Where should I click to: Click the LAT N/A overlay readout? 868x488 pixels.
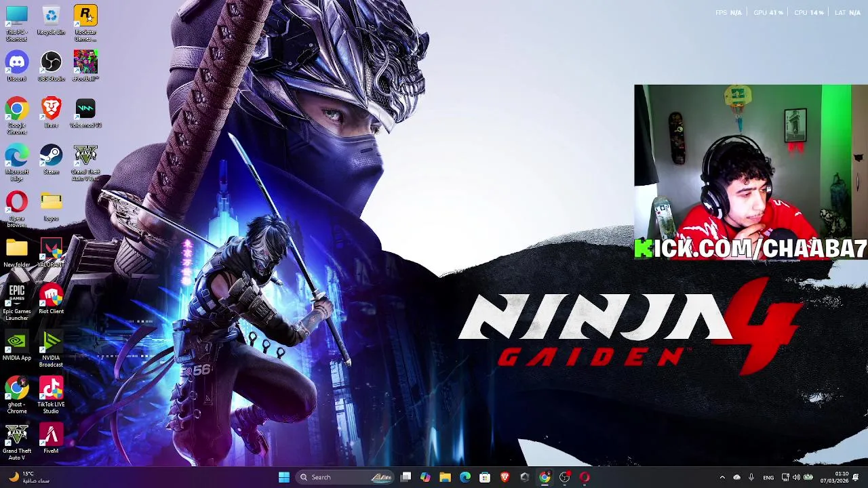[848, 12]
